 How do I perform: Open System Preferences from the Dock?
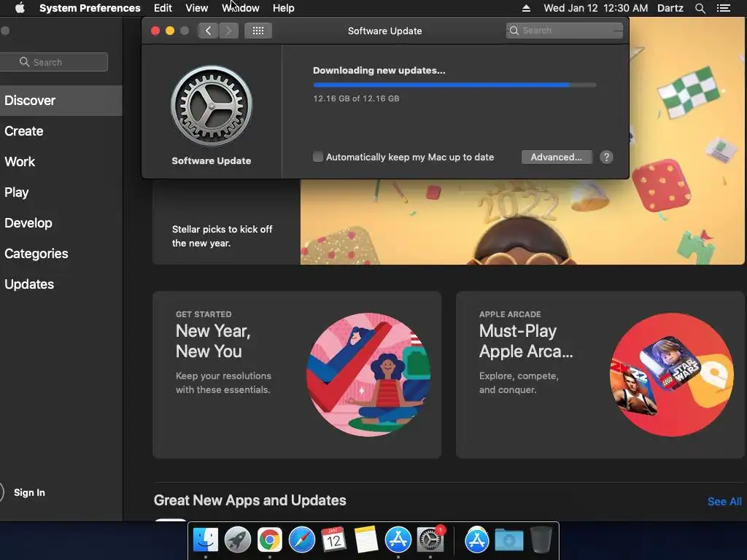click(430, 540)
